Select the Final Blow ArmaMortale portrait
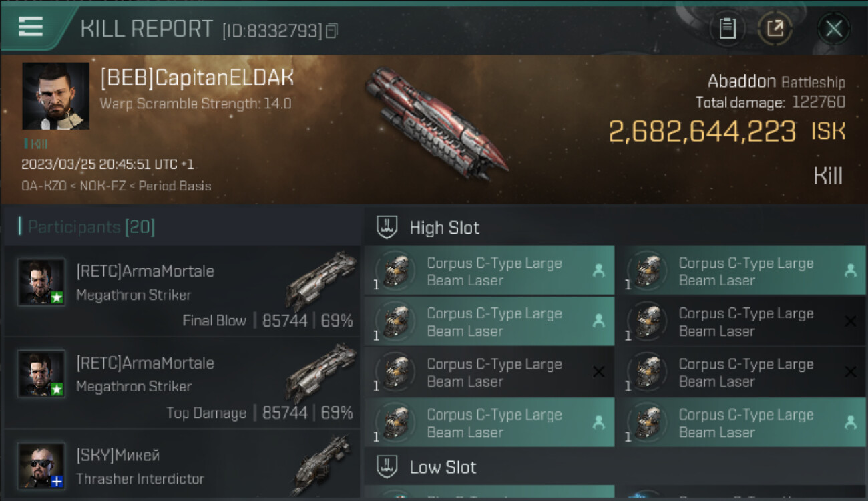The image size is (868, 501). point(41,282)
